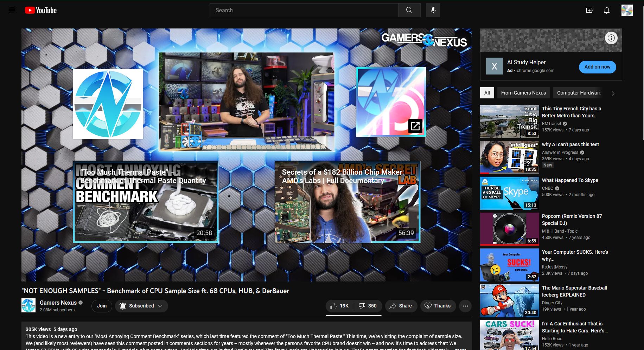
Task: Click the AI Study Helper ad X icon
Action: (494, 66)
